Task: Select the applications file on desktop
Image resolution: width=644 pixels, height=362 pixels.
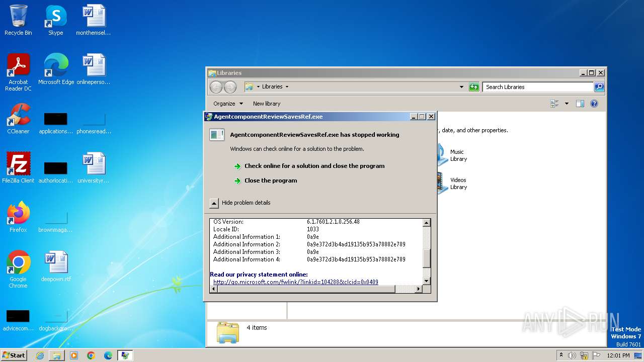Action: tap(56, 123)
